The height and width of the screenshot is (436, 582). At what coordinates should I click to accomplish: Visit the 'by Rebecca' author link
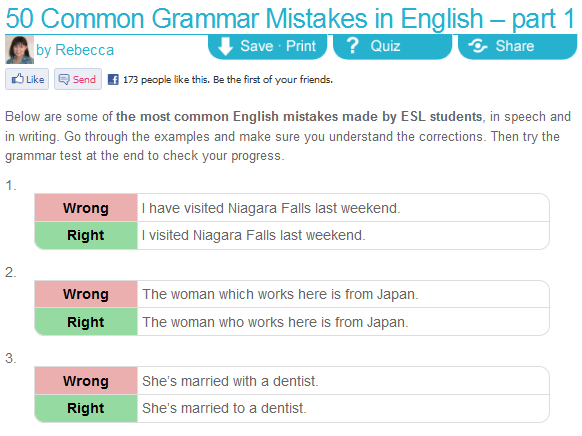coord(75,50)
